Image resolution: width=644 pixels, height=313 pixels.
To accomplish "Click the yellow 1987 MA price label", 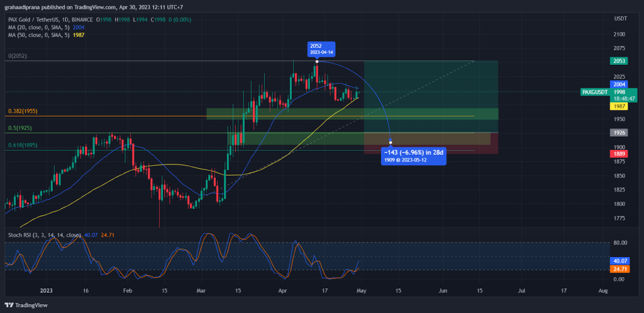I will pos(619,106).
